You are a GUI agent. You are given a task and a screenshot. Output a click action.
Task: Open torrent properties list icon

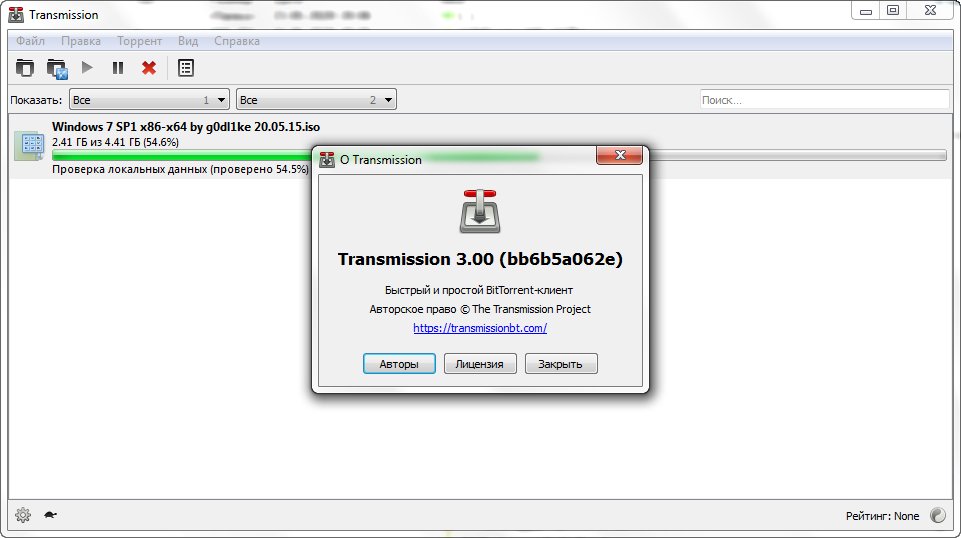186,68
